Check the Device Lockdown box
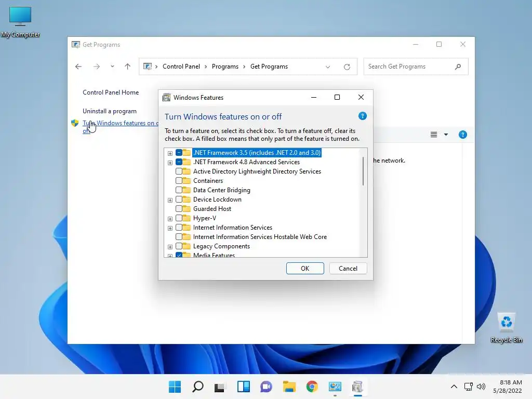The height and width of the screenshot is (399, 532). point(179,199)
